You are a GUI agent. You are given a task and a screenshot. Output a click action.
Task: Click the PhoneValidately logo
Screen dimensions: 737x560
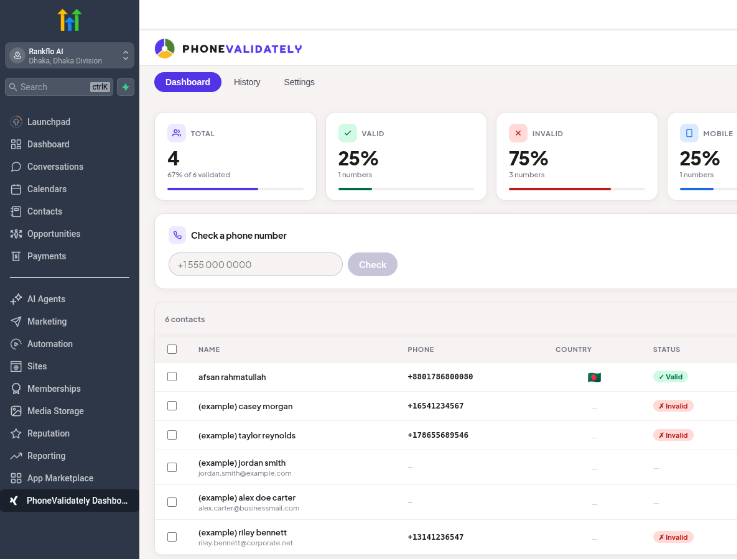228,49
